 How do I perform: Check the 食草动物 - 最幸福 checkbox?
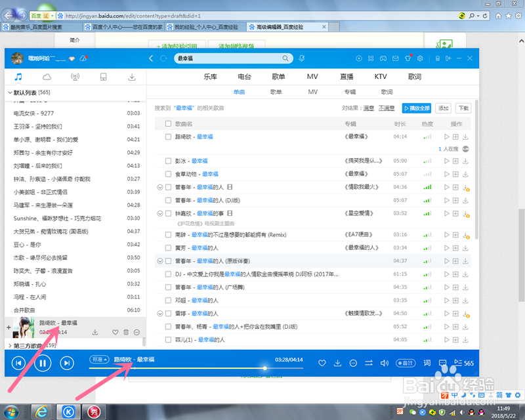169,174
